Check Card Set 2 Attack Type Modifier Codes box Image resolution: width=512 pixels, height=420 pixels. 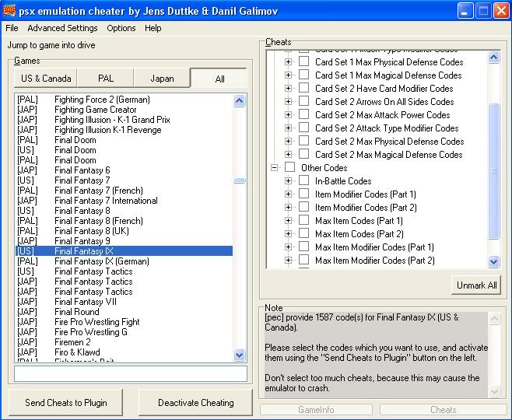pyautogui.click(x=303, y=128)
